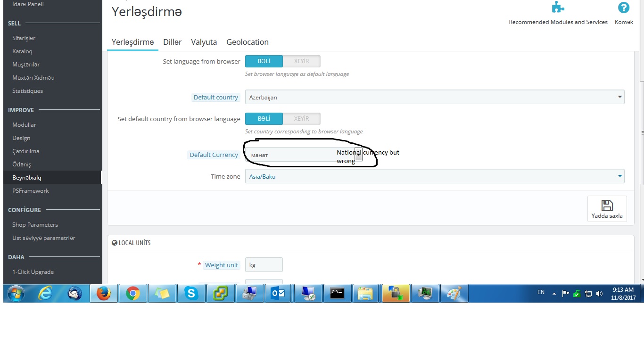This screenshot has height=362, width=644.
Task: Click the page scrollbar thumb
Action: 642,133
